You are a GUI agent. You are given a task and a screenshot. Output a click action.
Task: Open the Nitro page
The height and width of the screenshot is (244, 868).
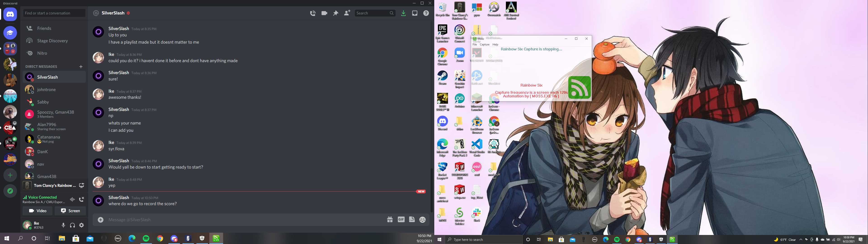(54, 53)
